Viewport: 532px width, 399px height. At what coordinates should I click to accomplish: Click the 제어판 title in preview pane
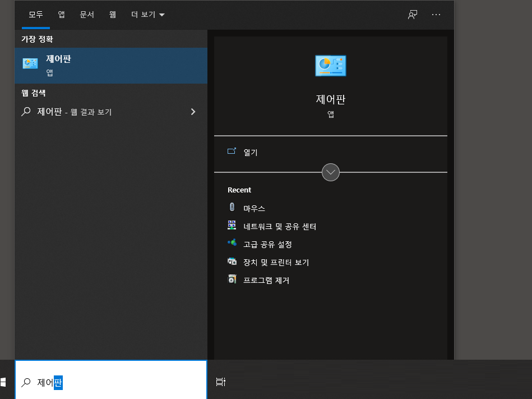point(330,99)
